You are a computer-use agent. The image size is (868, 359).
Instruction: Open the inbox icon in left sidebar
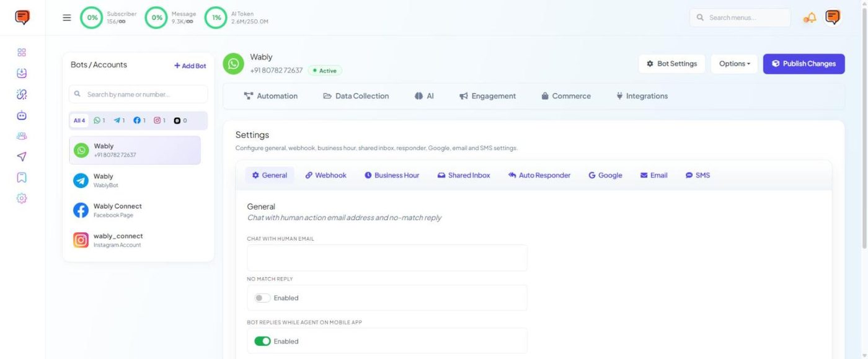pyautogui.click(x=22, y=73)
